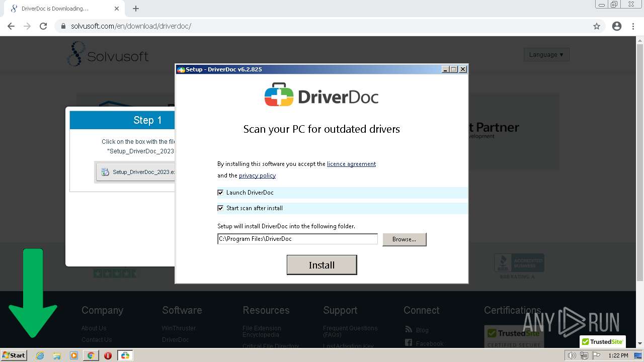
Task: Click the DriverDoc setup taskbar icon
Action: (125, 355)
